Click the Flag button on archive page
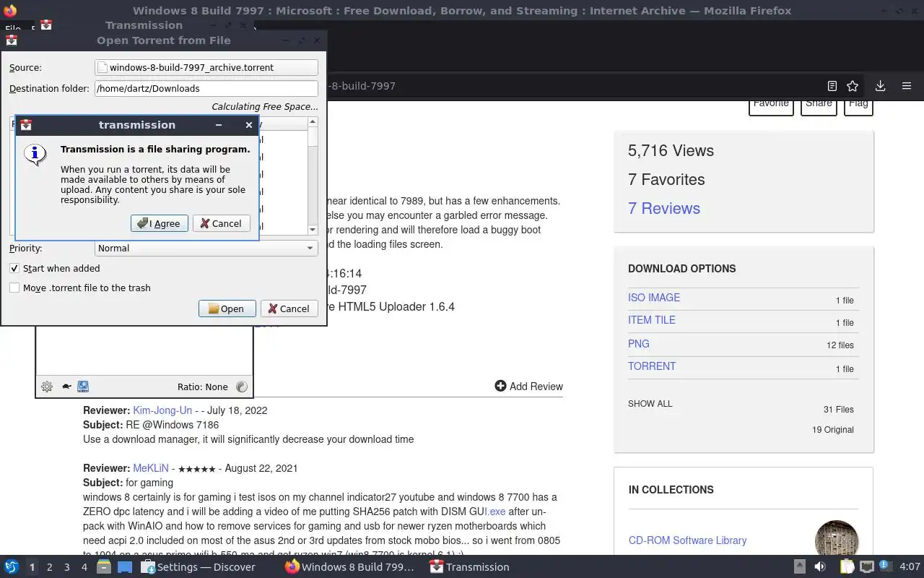 [x=858, y=105]
